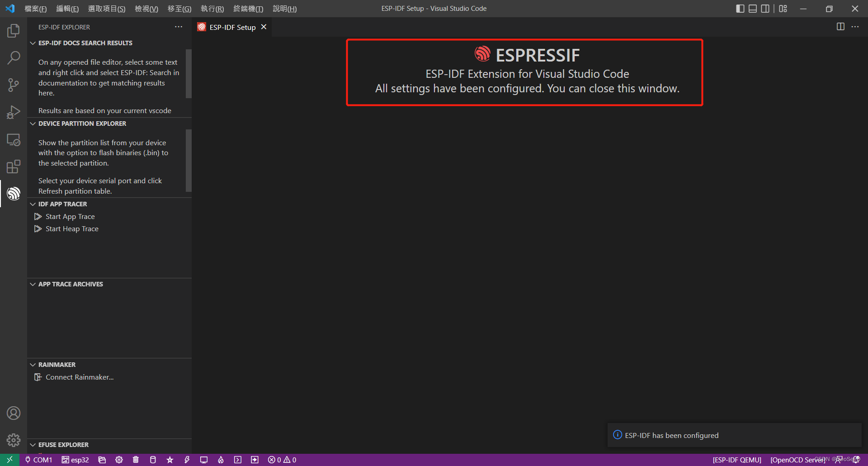The height and width of the screenshot is (466, 868).
Task: Click the execute custom task arrow icon
Action: click(x=255, y=460)
